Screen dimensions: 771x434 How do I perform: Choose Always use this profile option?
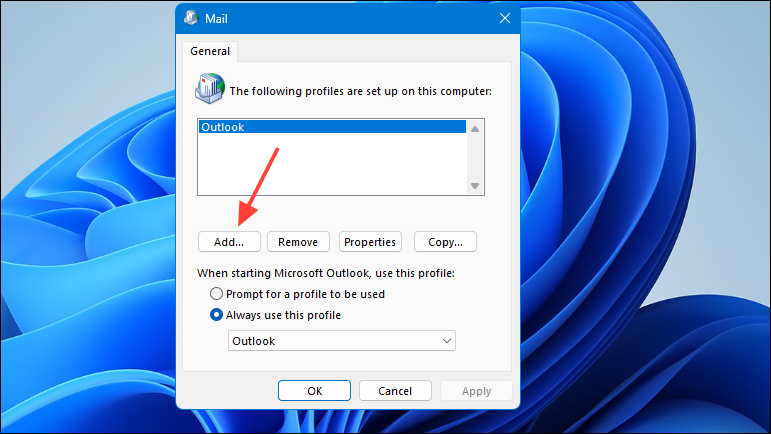tap(275, 315)
